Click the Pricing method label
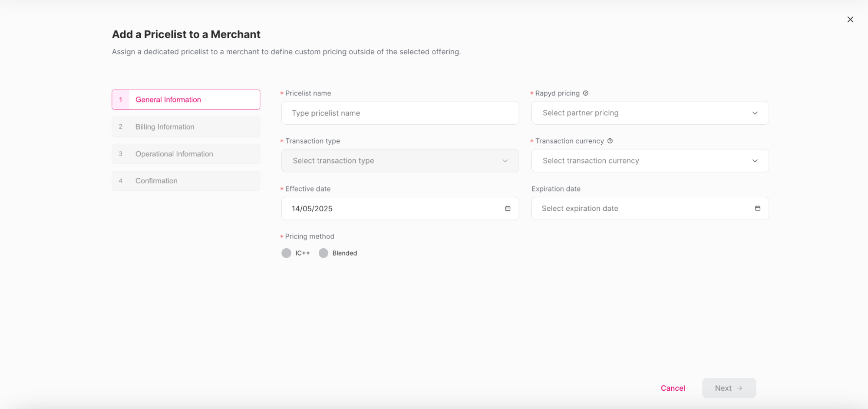Screen dimensions: 868x409 click(310, 236)
